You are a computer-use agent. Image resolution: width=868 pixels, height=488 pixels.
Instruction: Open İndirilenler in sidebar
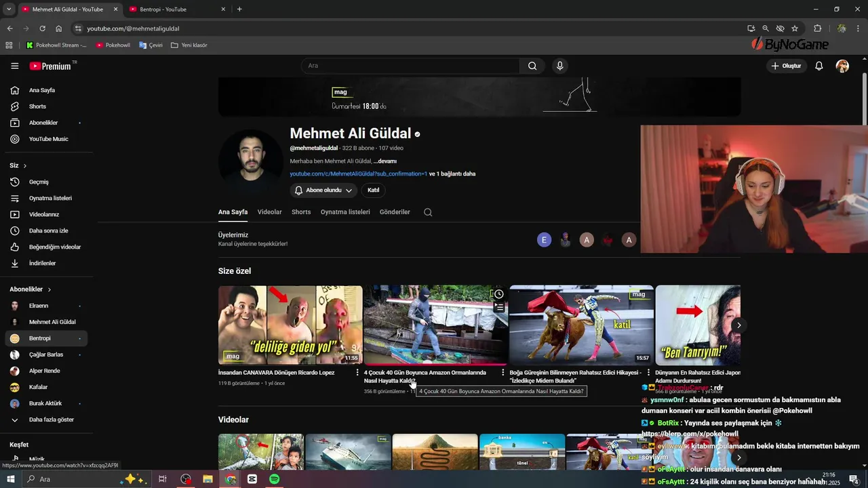(46, 263)
